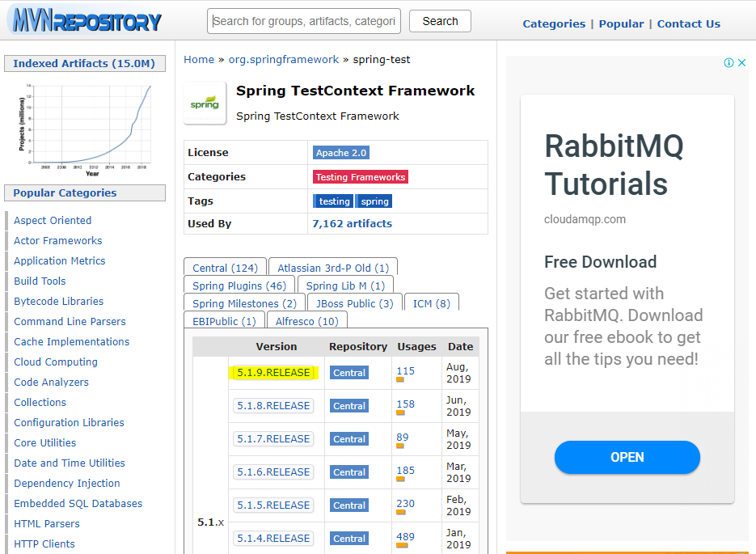Open org.springframework breadcrumb link

284,59
